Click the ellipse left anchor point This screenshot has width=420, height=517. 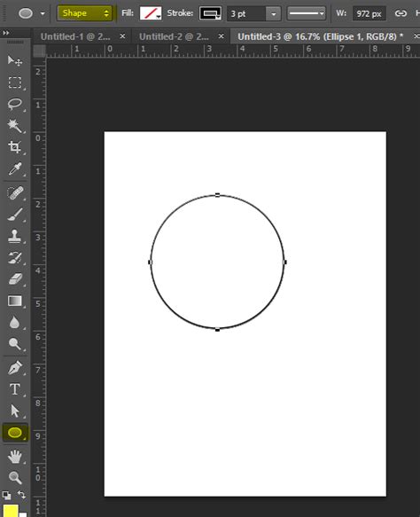[x=151, y=262]
